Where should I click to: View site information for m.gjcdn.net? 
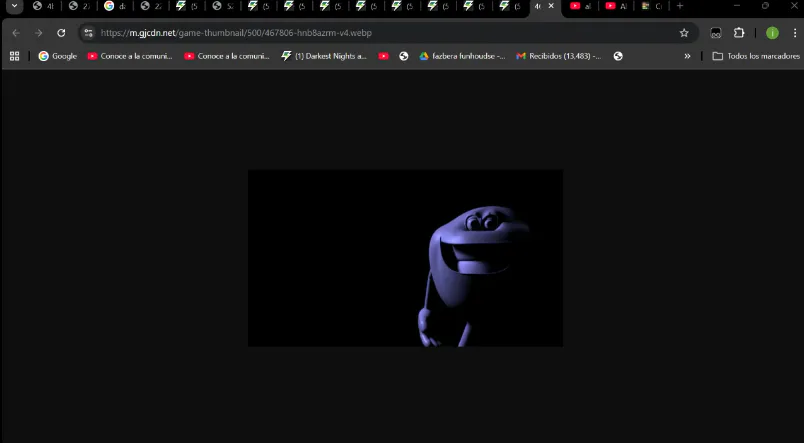(x=89, y=33)
